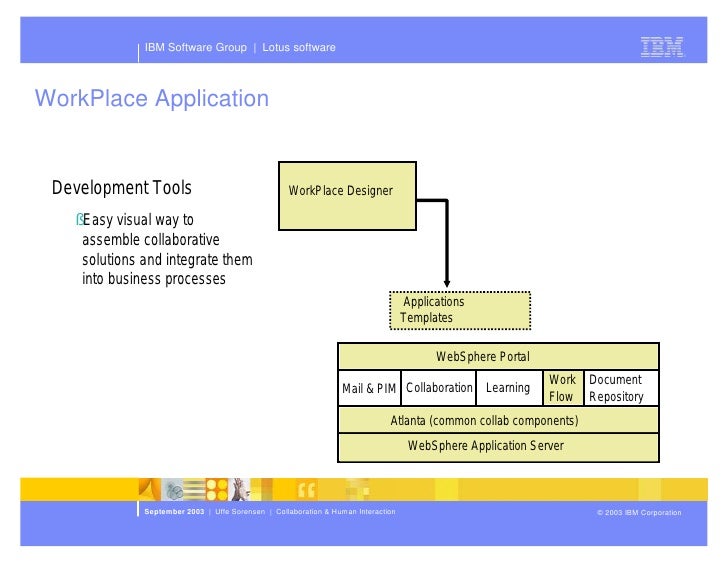Viewport: 728px width, 563px height.
Task: Click the Mail & PIM cell
Action: pyautogui.click(x=369, y=388)
